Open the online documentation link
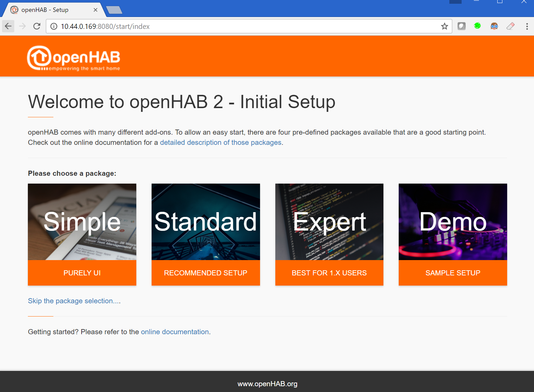534x392 pixels. tap(175, 332)
